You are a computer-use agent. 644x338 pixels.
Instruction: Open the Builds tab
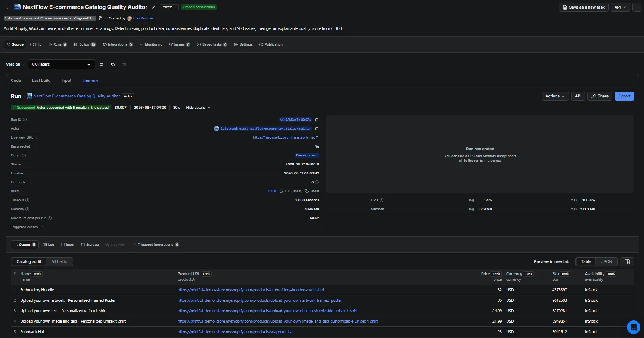click(x=85, y=44)
